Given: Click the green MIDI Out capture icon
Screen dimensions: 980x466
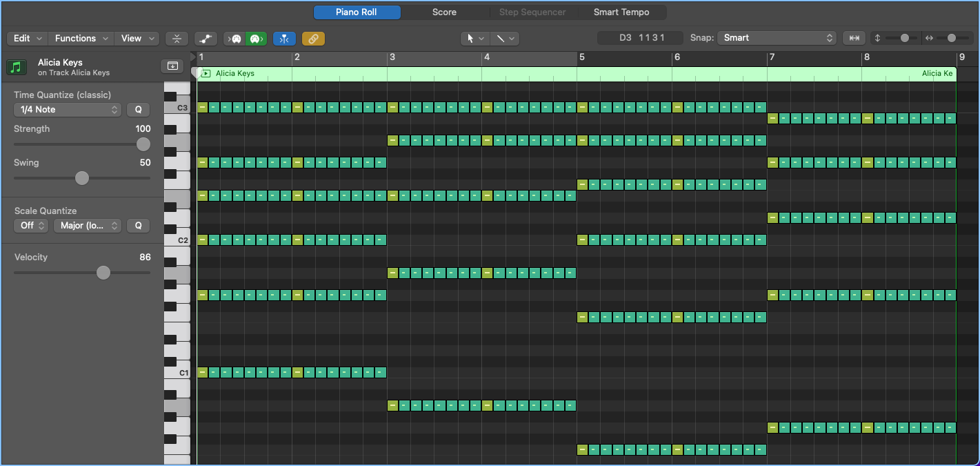Looking at the screenshot, I should tap(256, 38).
